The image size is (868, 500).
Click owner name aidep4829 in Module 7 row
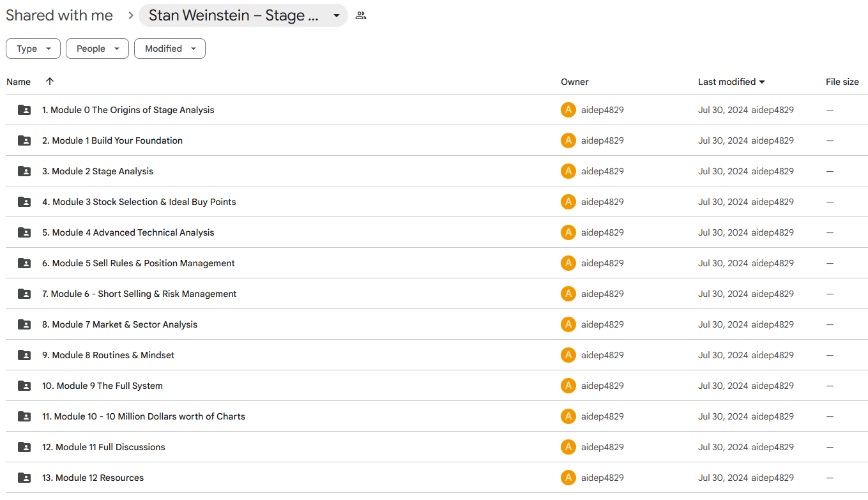point(602,324)
